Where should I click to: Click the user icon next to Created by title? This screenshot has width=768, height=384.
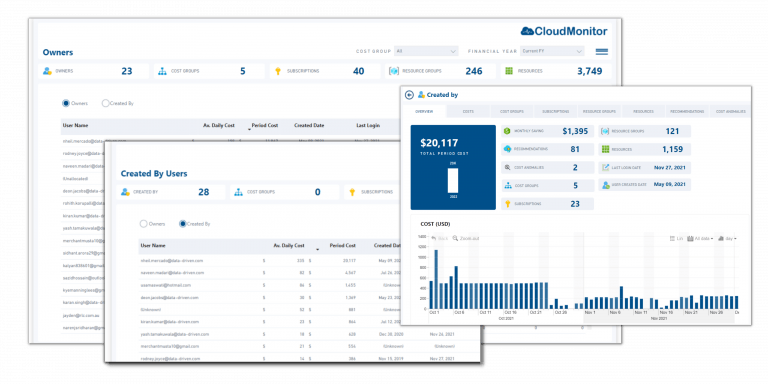pyautogui.click(x=421, y=95)
